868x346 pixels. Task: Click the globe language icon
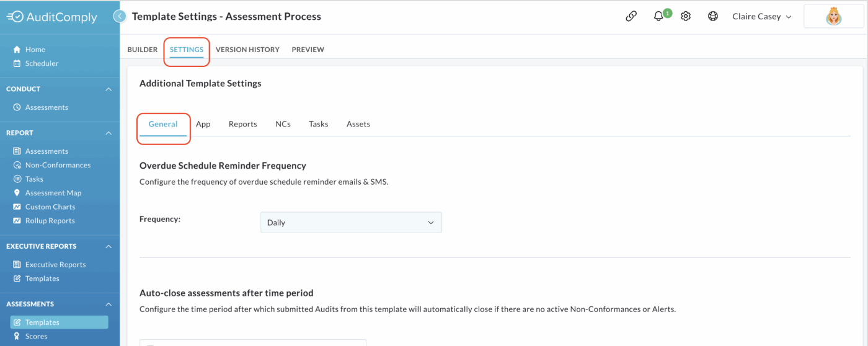713,17
